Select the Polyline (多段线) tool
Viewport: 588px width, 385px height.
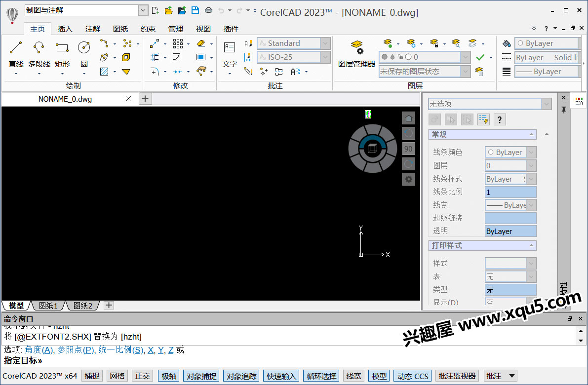(x=39, y=54)
